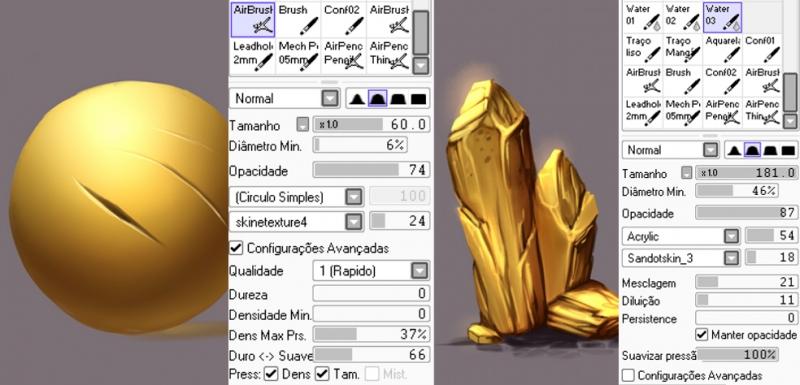Choose Conf02 brush in the right panel

722,81
